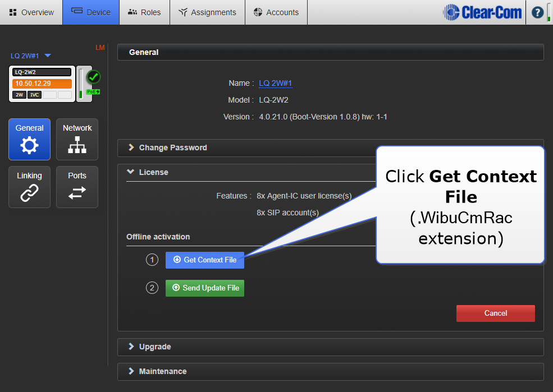Open the LQ 2W#1 device dropdown

click(31, 56)
